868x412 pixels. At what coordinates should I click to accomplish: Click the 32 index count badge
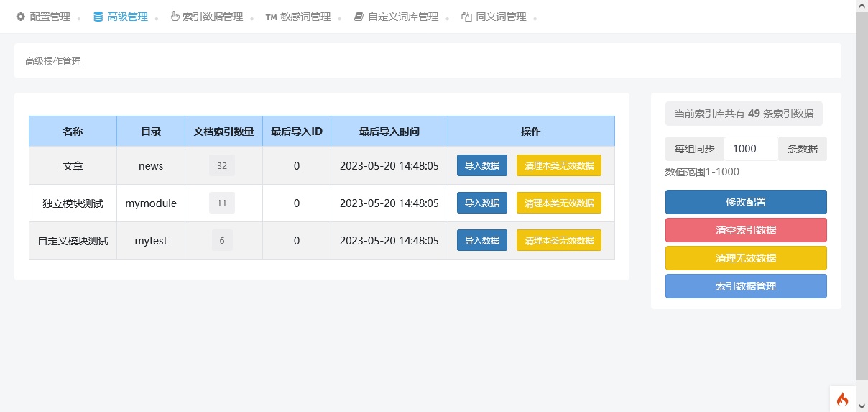pos(222,165)
